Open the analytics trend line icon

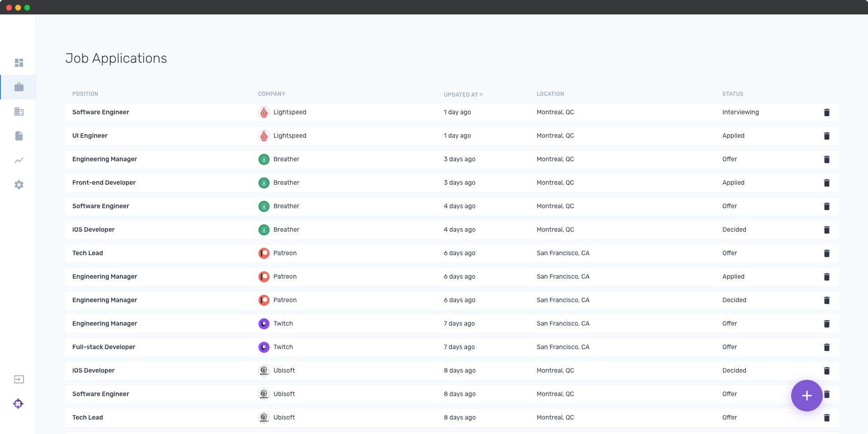tap(19, 160)
